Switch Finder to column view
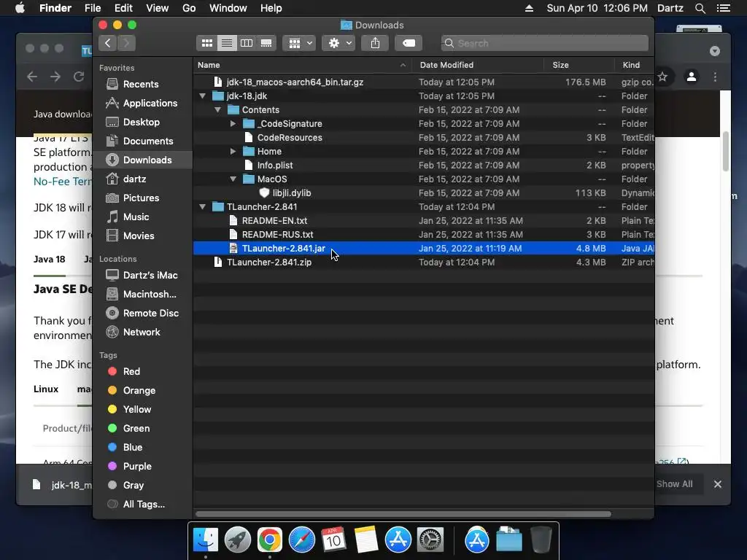Viewport: 747px width, 560px height. (x=247, y=43)
